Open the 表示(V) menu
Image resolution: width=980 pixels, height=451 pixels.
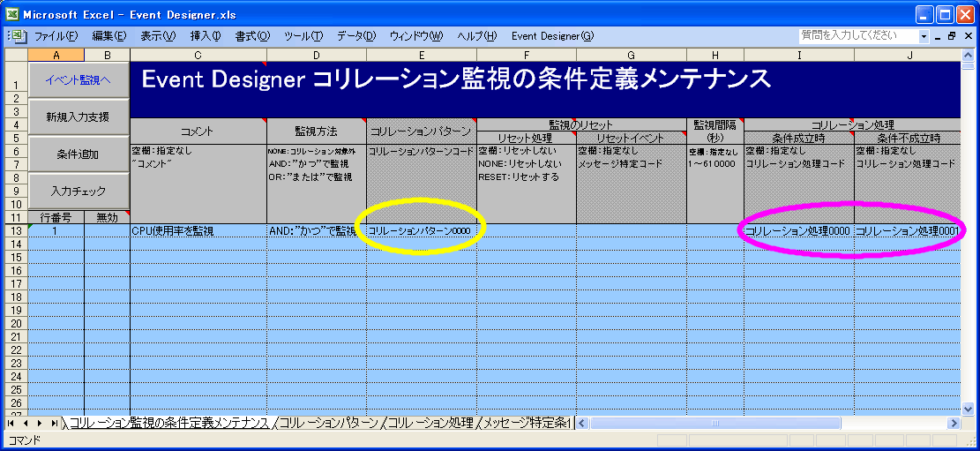coord(158,36)
